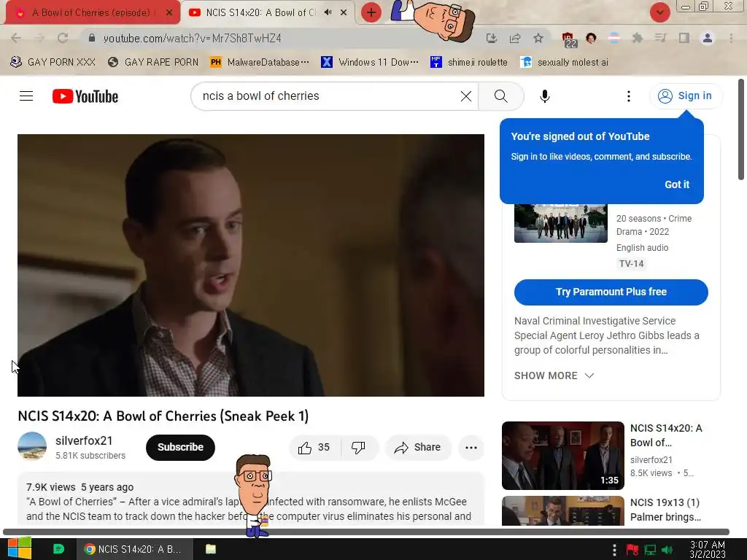
Task: Click the magnifier search button
Action: pyautogui.click(x=500, y=96)
